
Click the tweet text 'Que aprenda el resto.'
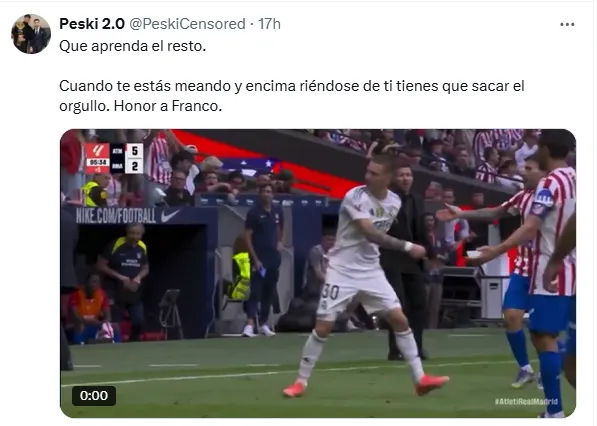pos(132,46)
